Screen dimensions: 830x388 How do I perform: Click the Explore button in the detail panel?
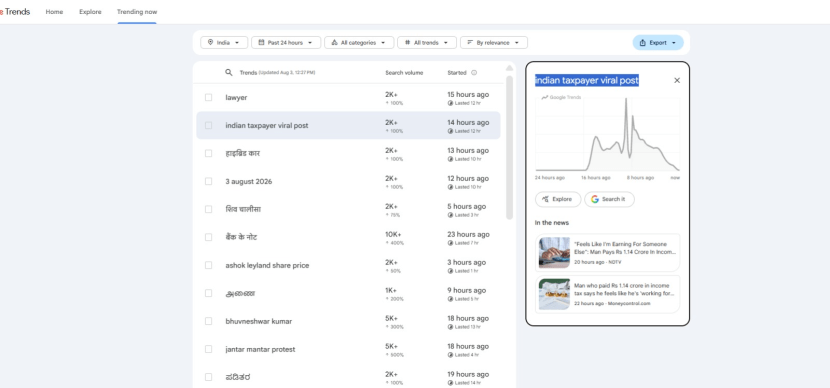[x=558, y=200]
